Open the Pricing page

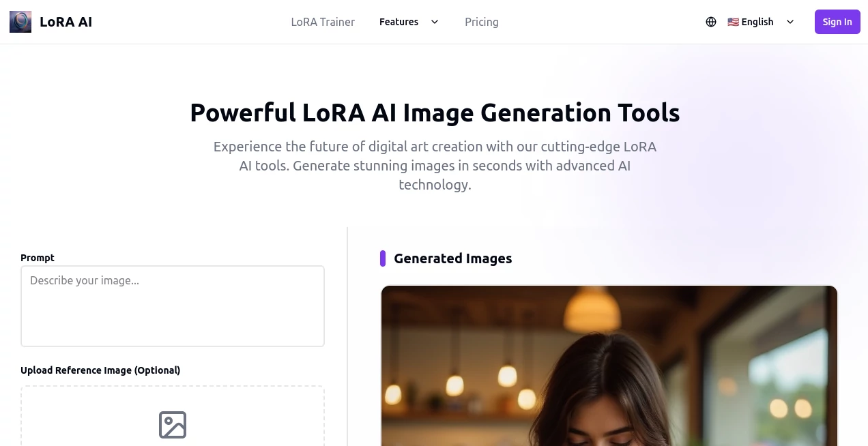click(482, 22)
